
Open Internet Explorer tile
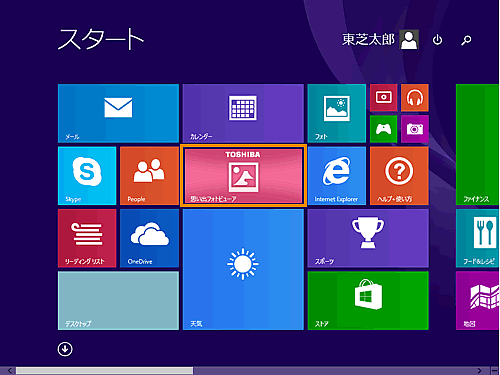pos(337,176)
